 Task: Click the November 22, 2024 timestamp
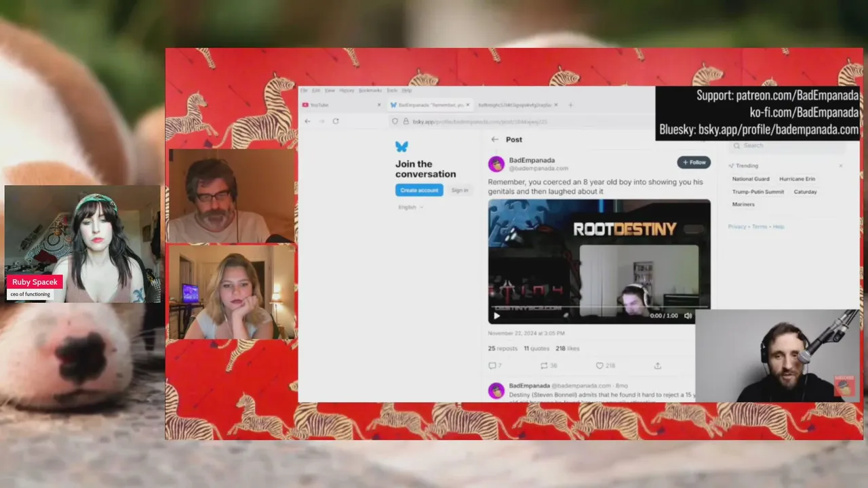tap(526, 333)
